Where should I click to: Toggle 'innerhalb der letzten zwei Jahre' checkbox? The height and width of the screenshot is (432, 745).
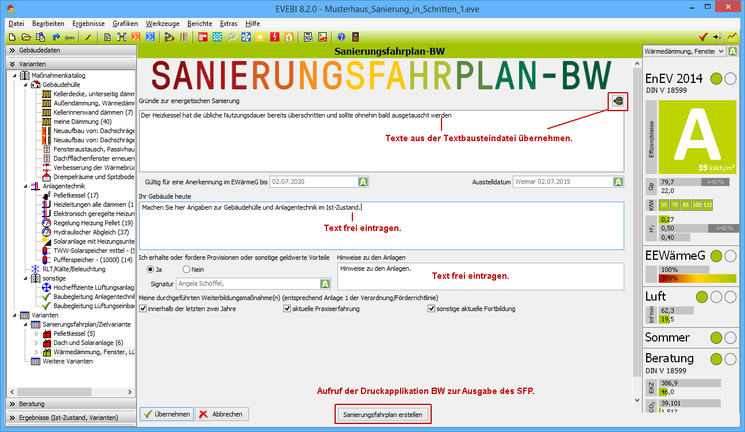[143, 309]
